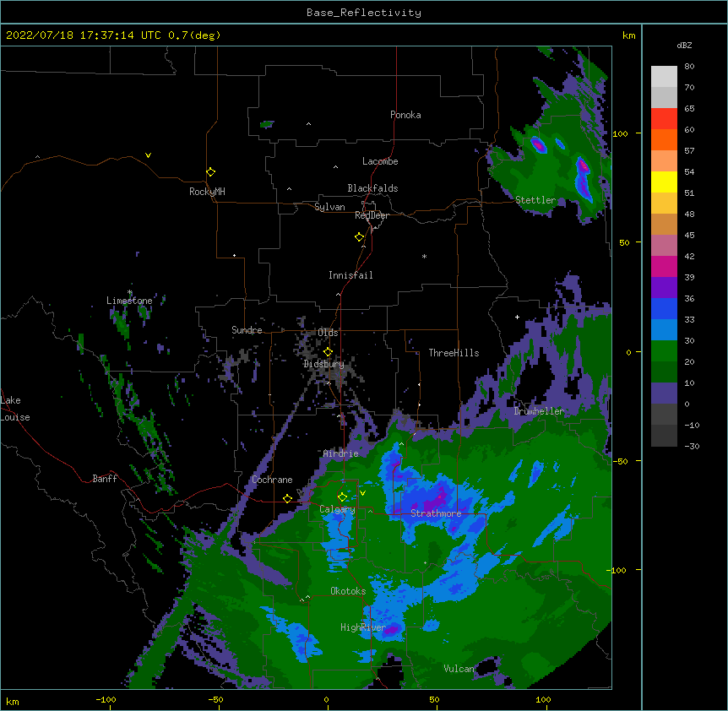
Task: Click the -50 tick on the bottom axis
Action: coord(215,699)
